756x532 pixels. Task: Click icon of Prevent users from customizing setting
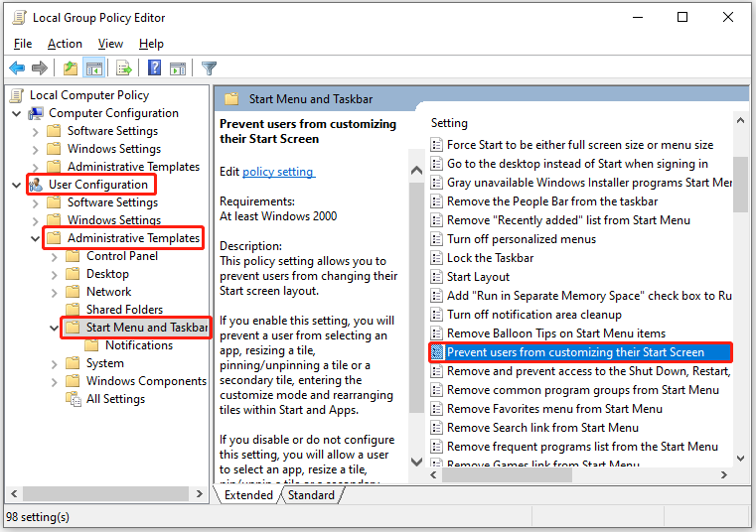pos(437,352)
